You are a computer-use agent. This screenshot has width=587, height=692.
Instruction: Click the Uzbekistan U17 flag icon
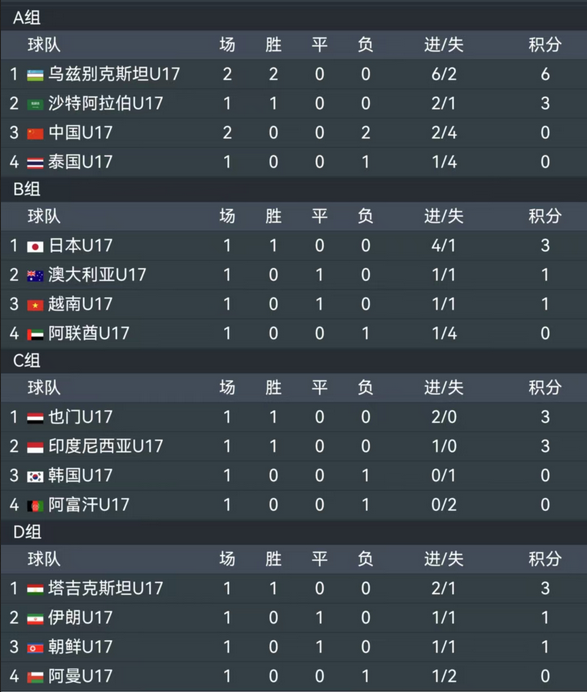pyautogui.click(x=35, y=75)
